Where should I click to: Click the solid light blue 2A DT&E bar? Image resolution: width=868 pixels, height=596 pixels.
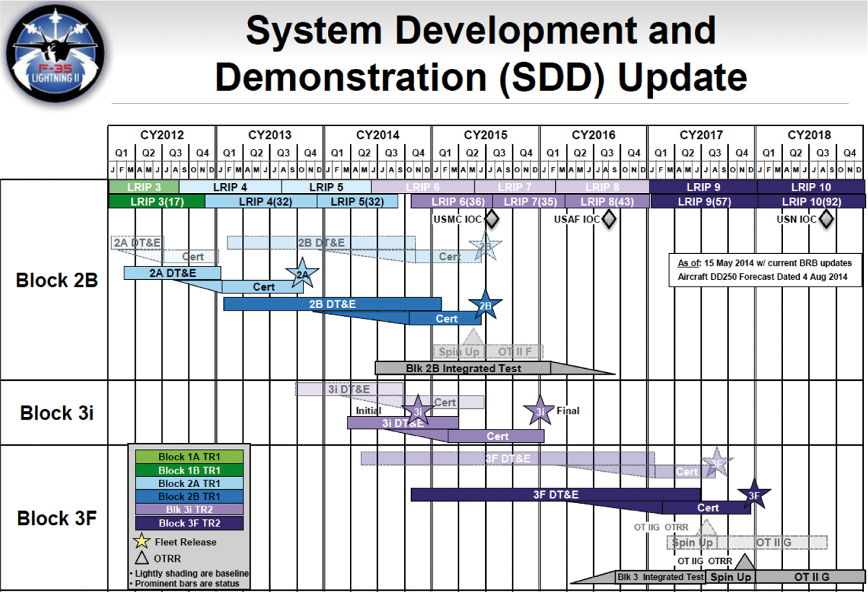(172, 273)
